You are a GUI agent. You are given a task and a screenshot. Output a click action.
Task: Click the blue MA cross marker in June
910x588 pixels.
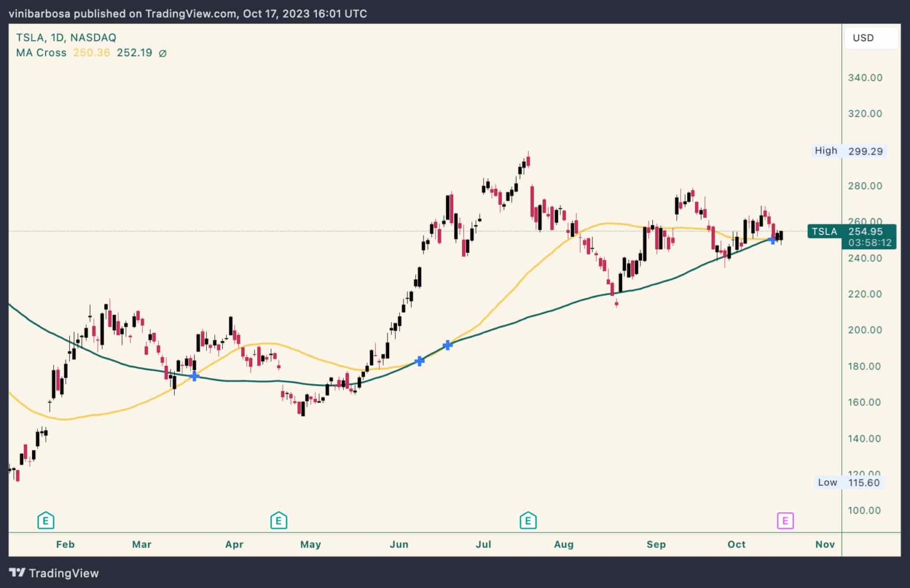coord(419,360)
